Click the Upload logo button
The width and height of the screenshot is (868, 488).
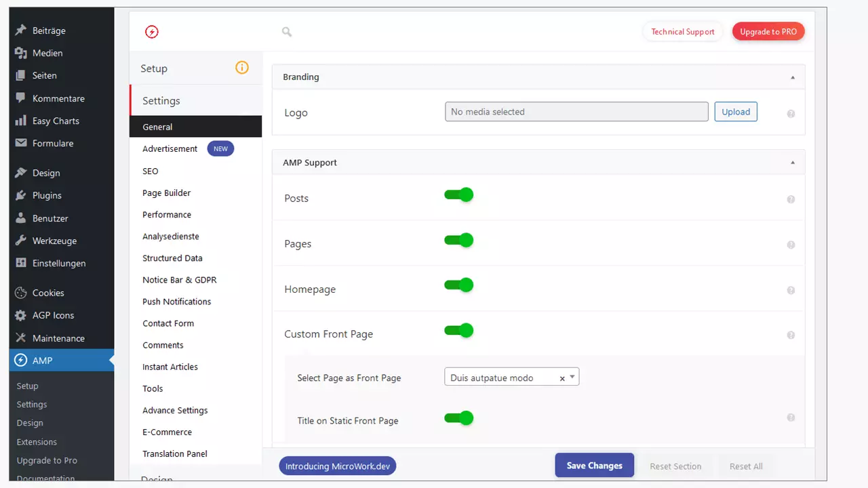click(x=736, y=112)
